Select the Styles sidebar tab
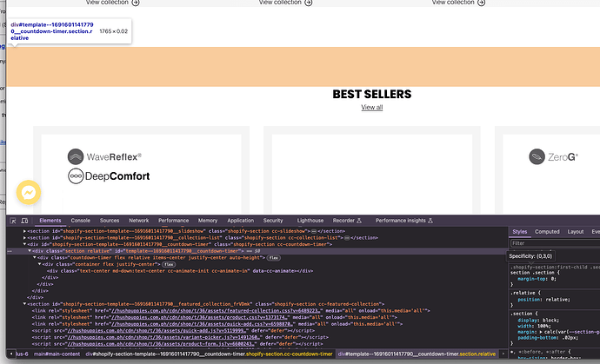 pyautogui.click(x=520, y=232)
